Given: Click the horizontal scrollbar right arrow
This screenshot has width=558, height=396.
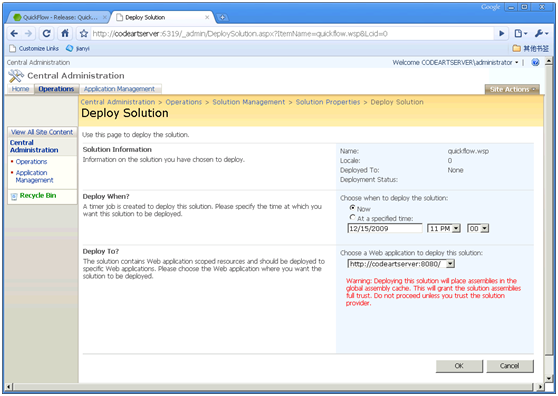Looking at the screenshot, I should pyautogui.click(x=540, y=386).
